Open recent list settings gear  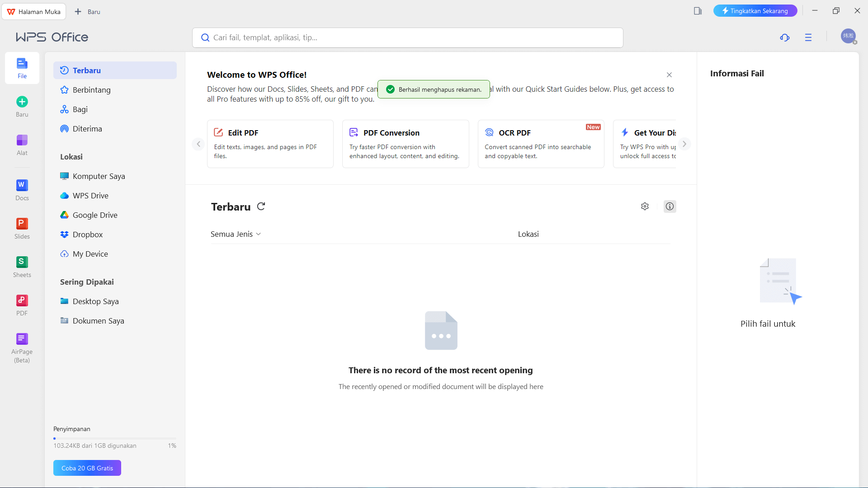tap(645, 206)
